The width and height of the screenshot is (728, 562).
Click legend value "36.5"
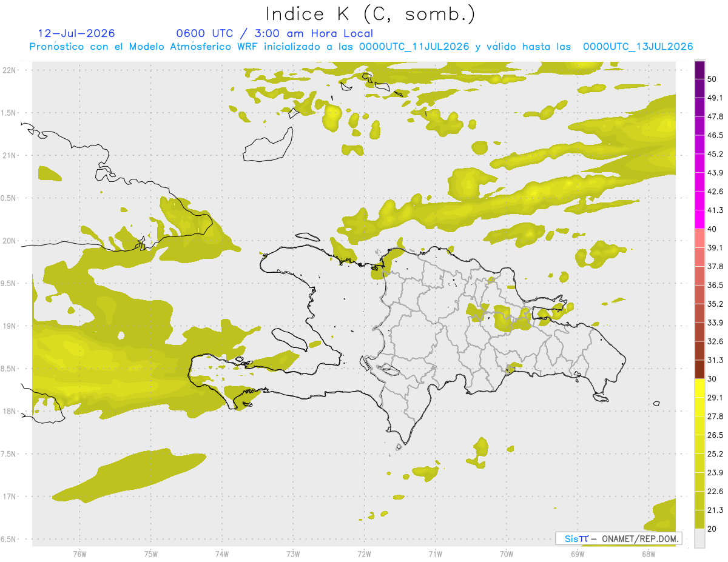[715, 285]
